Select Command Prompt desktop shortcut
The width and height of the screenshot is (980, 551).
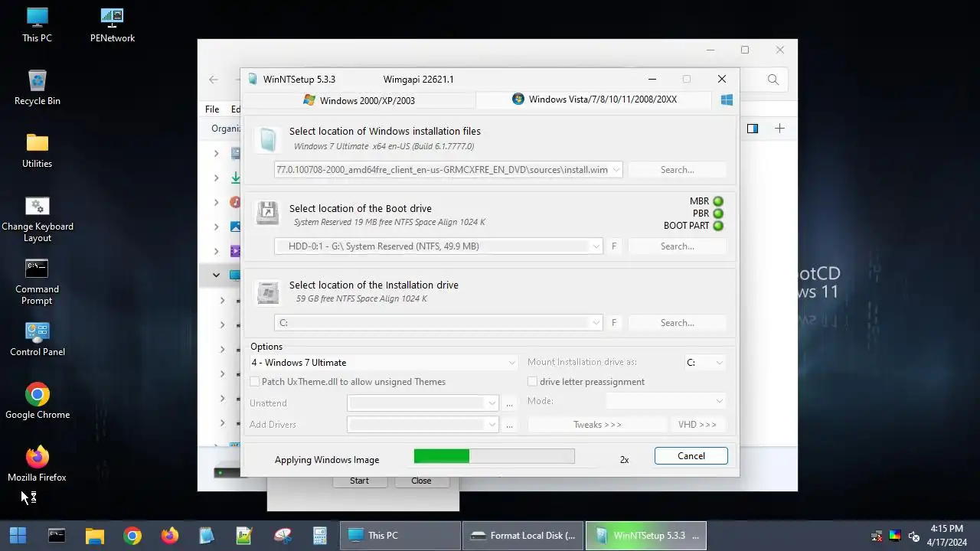click(37, 282)
